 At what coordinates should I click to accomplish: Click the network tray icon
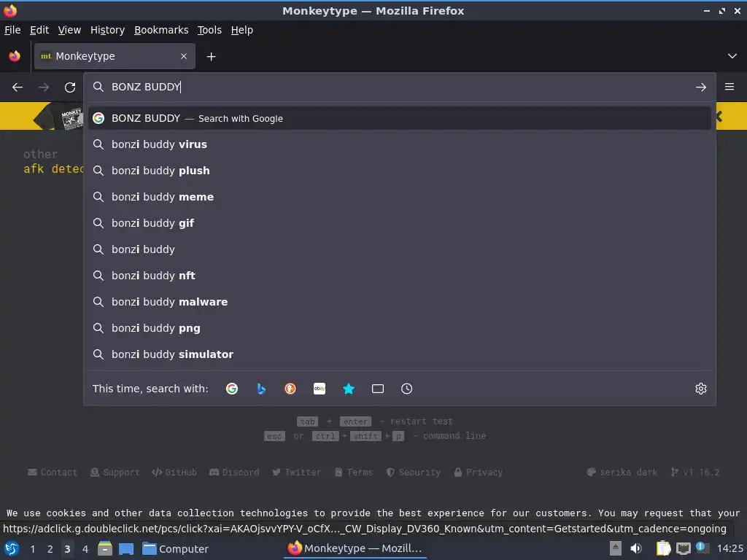[x=684, y=548]
